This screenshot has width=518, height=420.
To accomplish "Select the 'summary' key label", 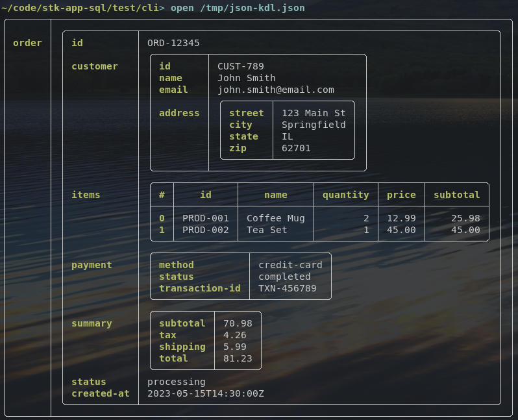I will pyautogui.click(x=92, y=323).
